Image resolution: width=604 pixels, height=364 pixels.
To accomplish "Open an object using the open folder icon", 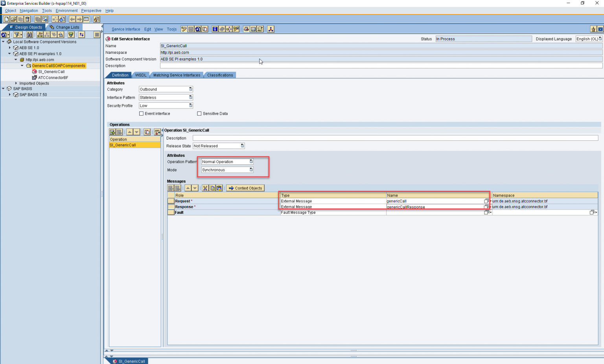I will 14,19.
